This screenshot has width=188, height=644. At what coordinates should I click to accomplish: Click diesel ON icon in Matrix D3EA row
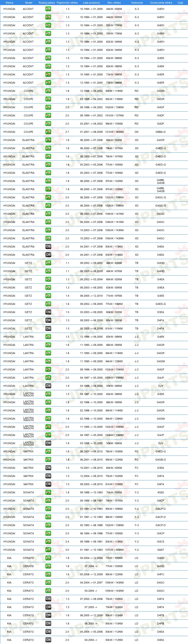[48, 468]
